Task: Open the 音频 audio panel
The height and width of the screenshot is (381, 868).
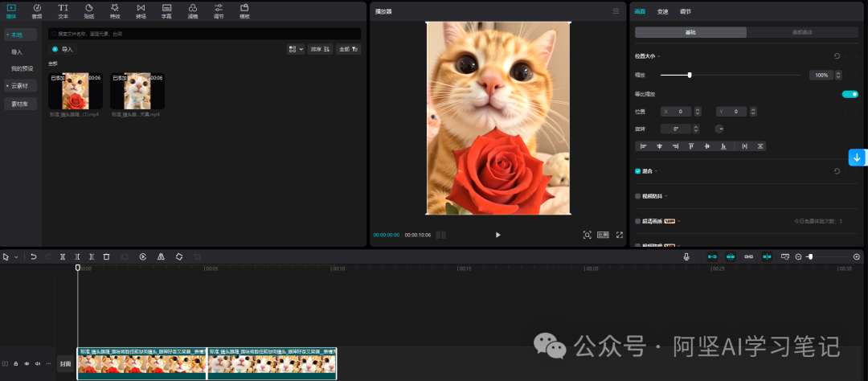Action: pyautogui.click(x=37, y=10)
